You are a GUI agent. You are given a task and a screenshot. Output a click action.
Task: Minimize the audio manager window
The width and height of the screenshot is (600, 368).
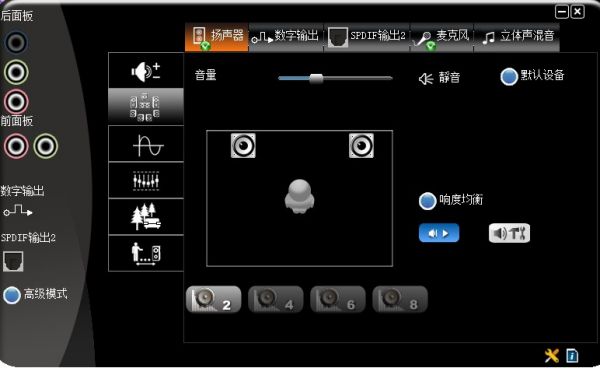click(562, 12)
